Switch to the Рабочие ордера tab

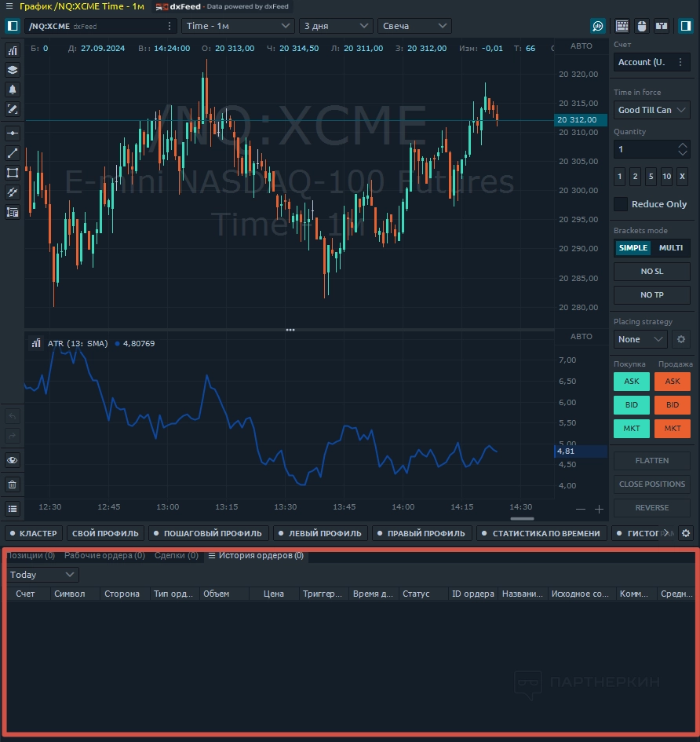click(104, 556)
